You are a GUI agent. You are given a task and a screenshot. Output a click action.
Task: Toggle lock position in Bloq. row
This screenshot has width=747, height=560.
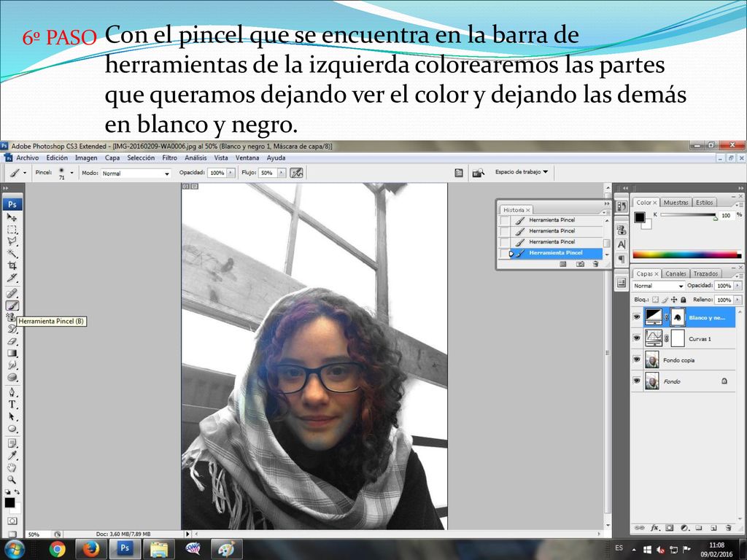click(673, 300)
